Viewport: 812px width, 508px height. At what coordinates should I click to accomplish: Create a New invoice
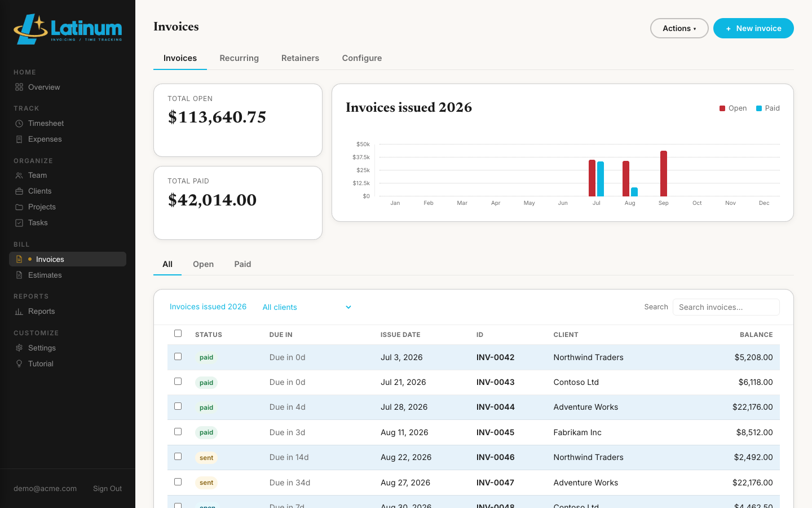[753, 28]
